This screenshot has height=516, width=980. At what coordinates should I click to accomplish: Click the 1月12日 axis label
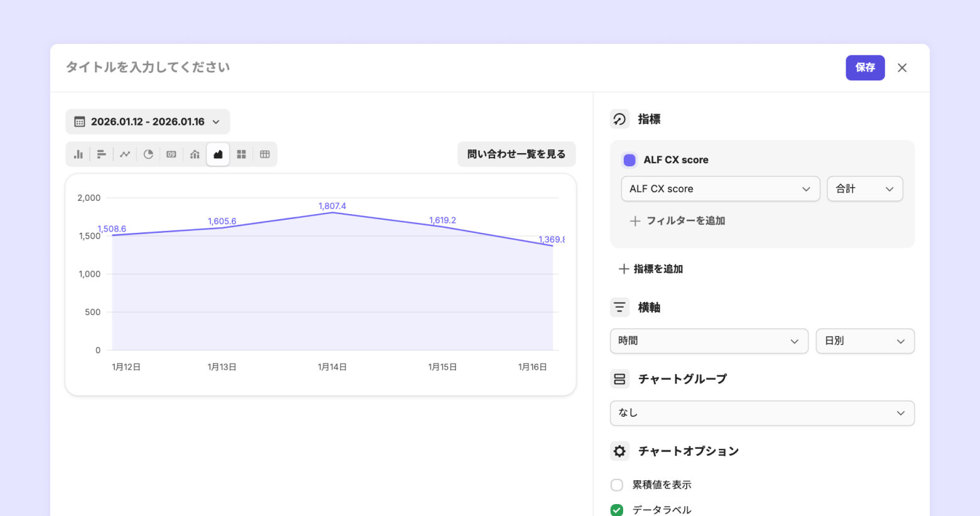click(x=126, y=367)
